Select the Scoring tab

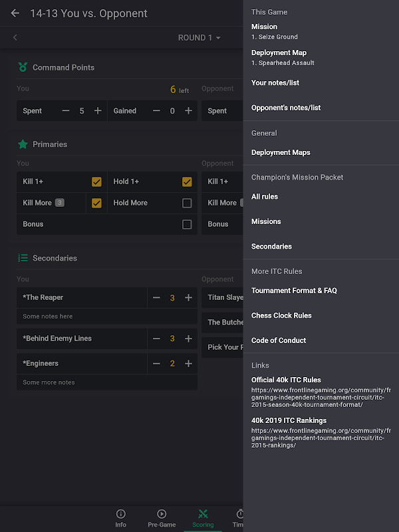[x=203, y=518]
